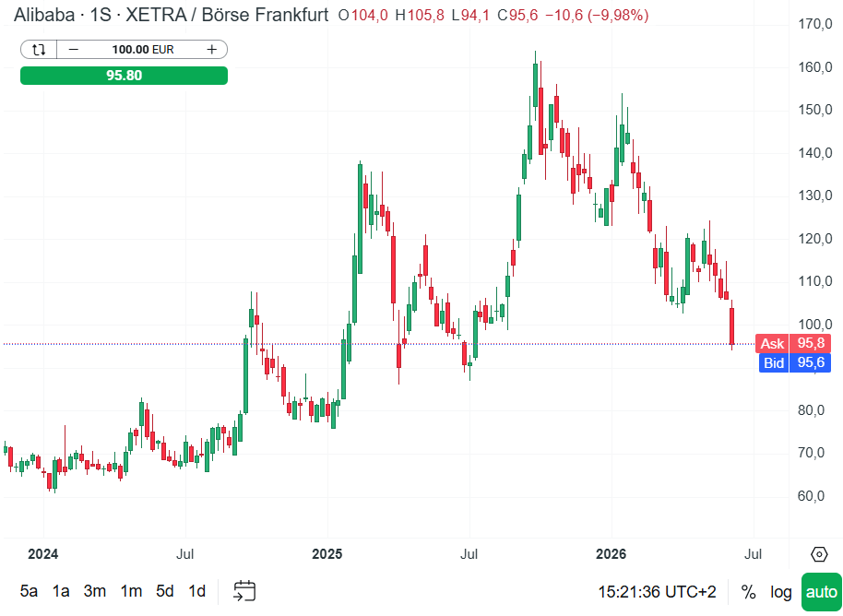Click the 160,0 price axis label
This screenshot has height=616, width=843.
pos(815,66)
